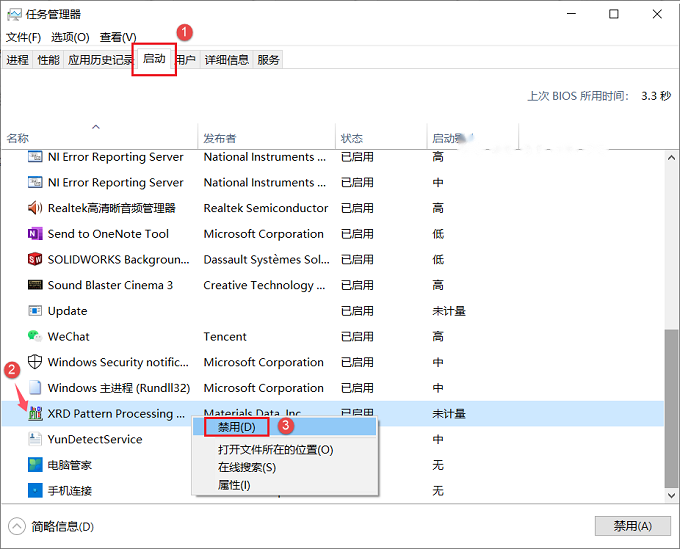Click the Task Manager title bar icon
Screen dimensions: 680x549
point(14,14)
